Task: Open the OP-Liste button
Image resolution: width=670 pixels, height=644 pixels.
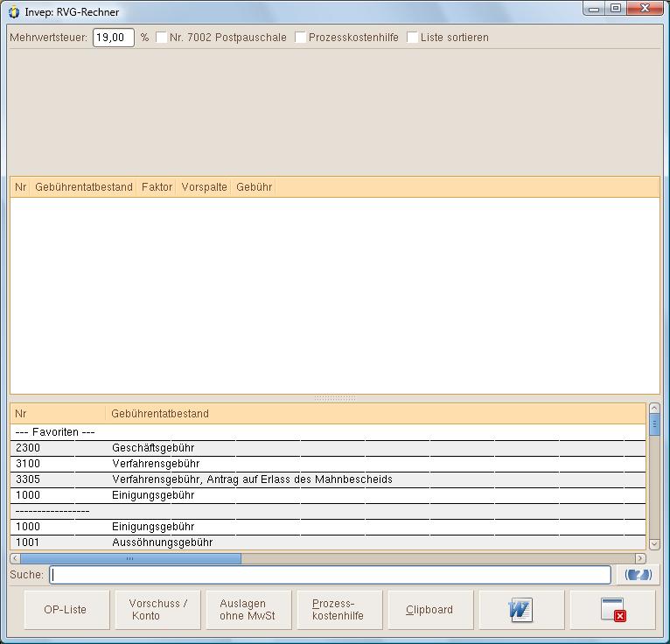Action: click(x=66, y=610)
